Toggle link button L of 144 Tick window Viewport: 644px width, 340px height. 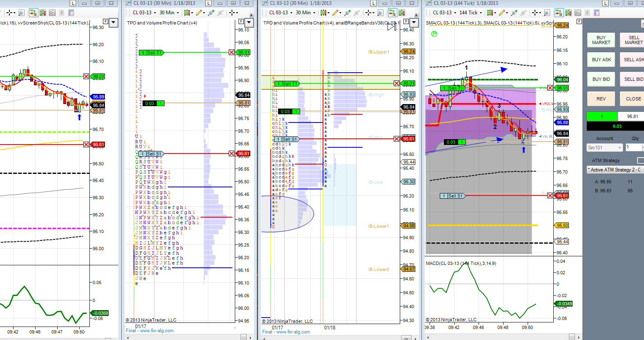coord(605,3)
